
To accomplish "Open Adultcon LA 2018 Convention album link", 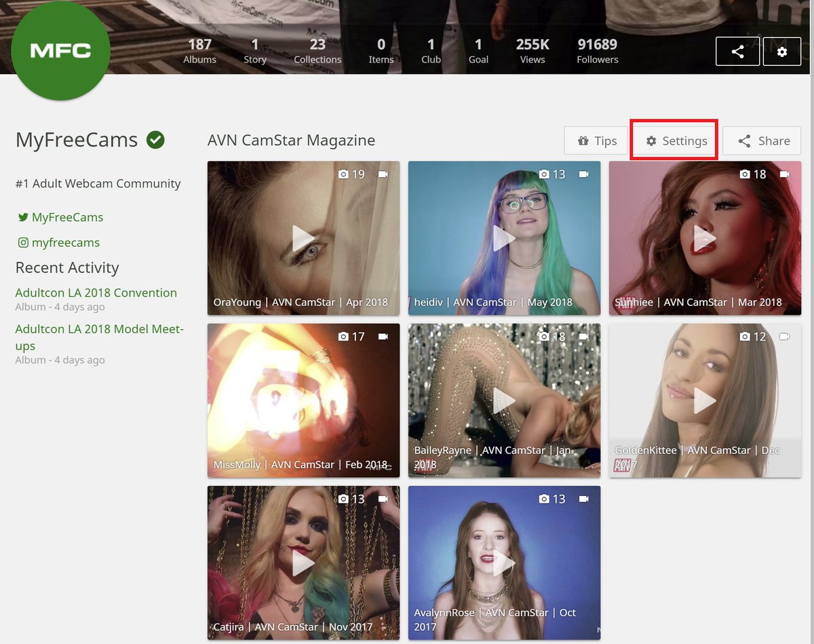I will coord(96,292).
